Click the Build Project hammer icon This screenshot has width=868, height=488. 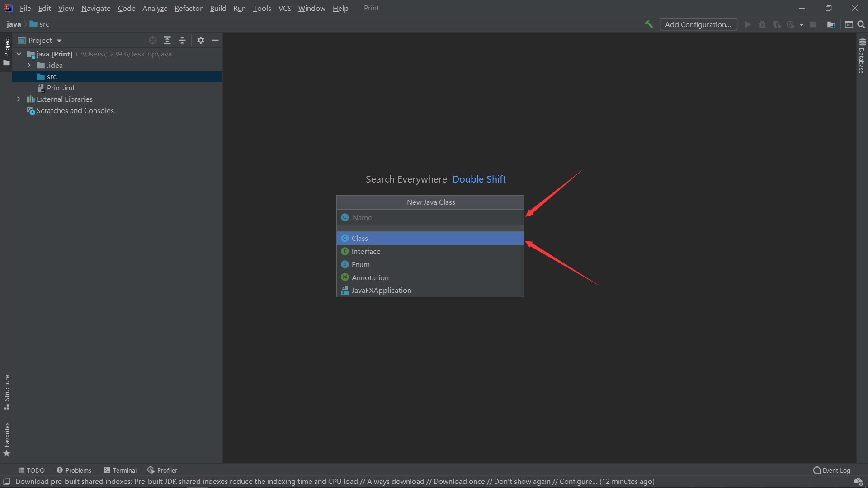[649, 24]
